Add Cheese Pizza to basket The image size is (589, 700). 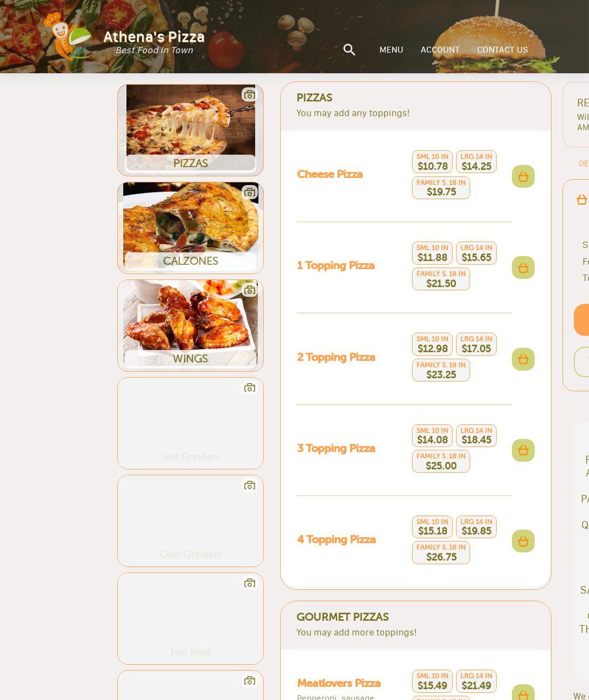coord(523,176)
